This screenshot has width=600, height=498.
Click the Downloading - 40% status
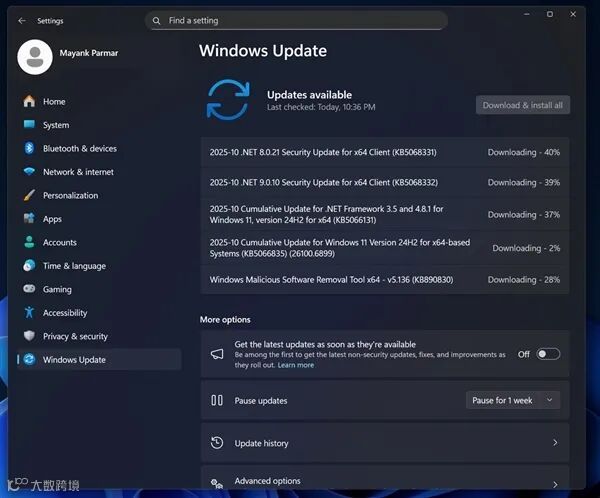point(524,152)
